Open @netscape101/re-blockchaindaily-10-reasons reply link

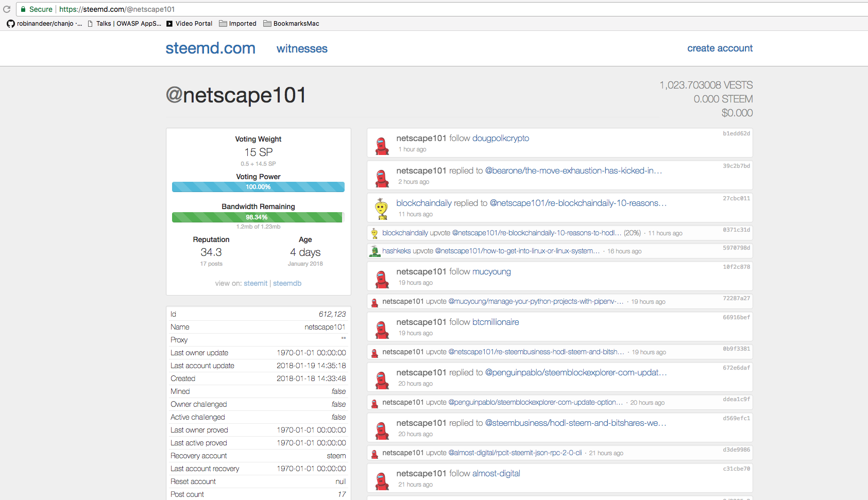(x=578, y=203)
